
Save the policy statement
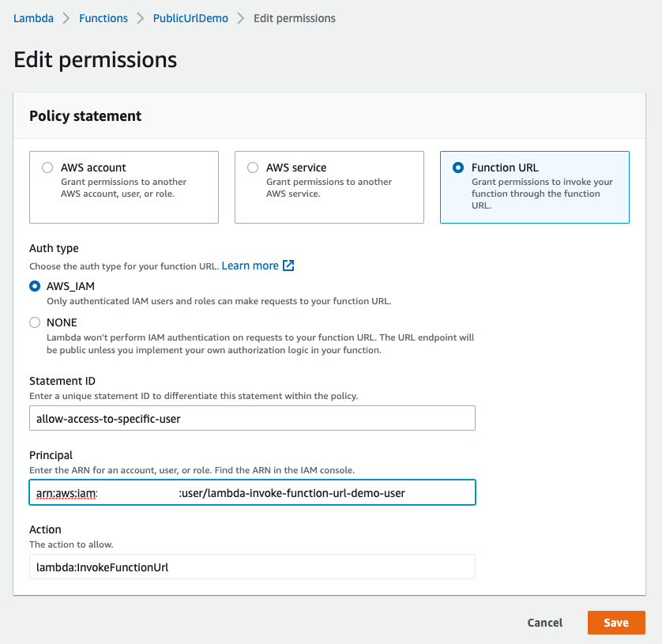pos(616,623)
